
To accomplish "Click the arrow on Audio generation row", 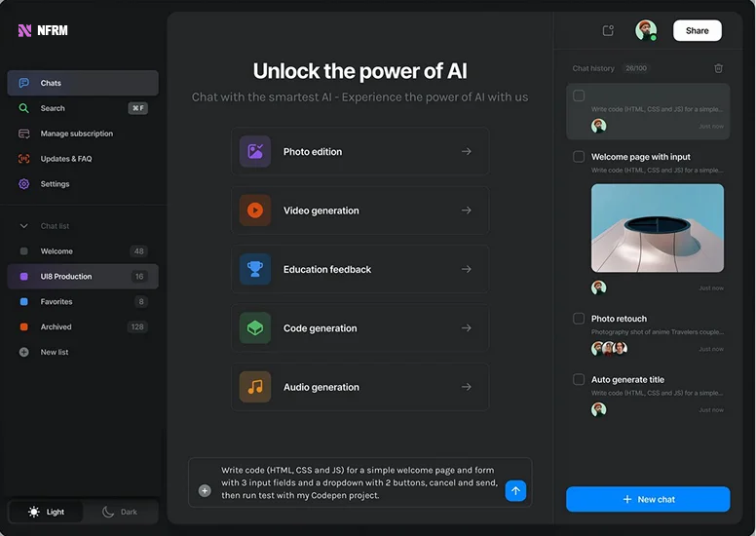I will tap(467, 387).
